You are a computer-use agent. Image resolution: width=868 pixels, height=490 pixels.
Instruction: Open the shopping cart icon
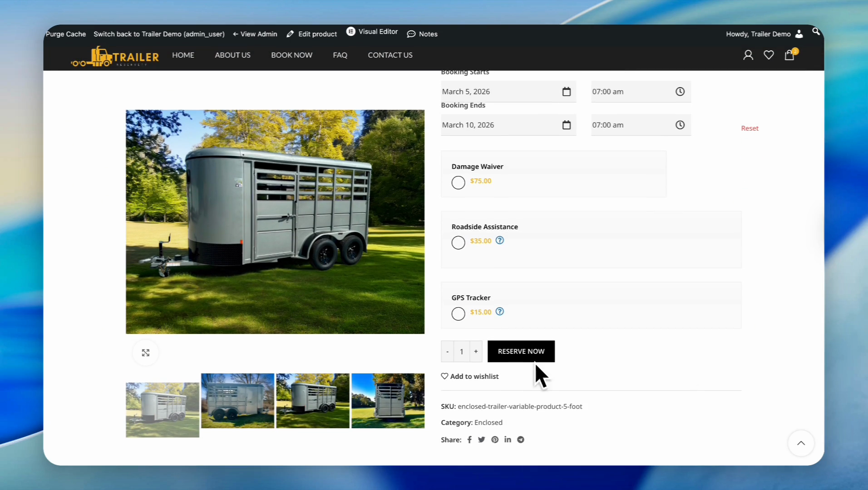(x=789, y=55)
